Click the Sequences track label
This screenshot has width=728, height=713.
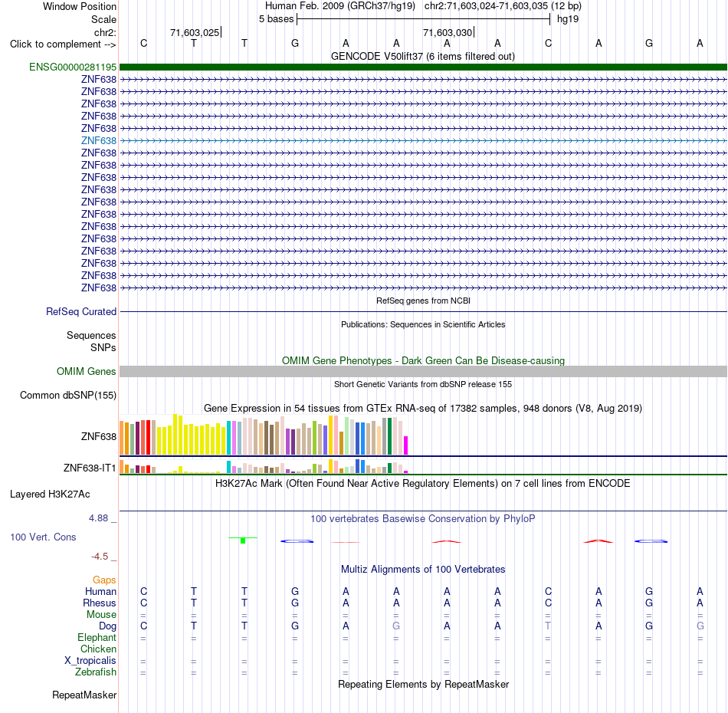pos(91,335)
